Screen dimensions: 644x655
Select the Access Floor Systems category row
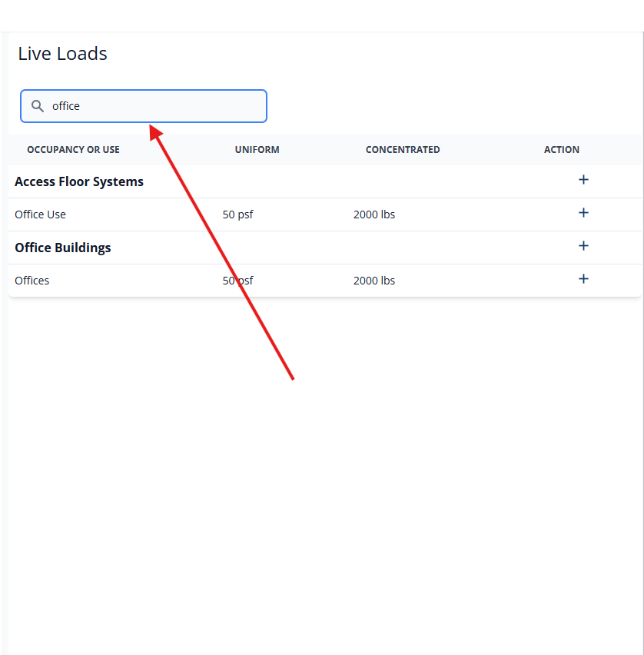click(x=79, y=181)
